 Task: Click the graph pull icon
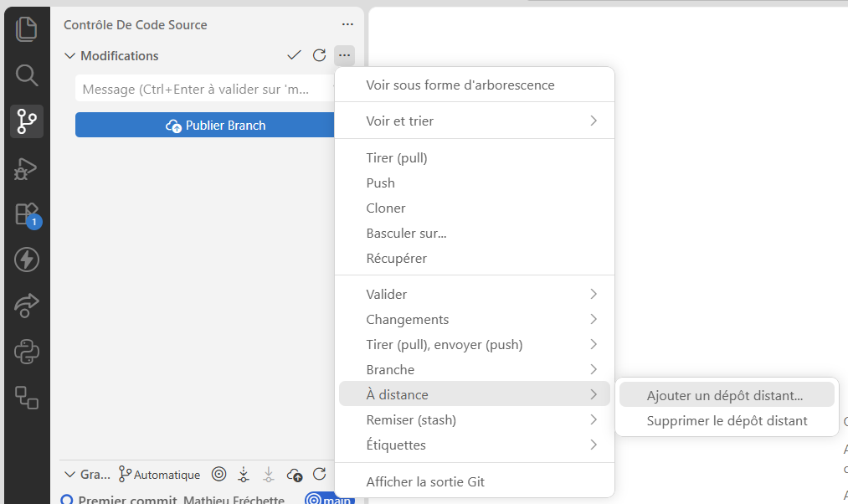pyautogui.click(x=269, y=474)
